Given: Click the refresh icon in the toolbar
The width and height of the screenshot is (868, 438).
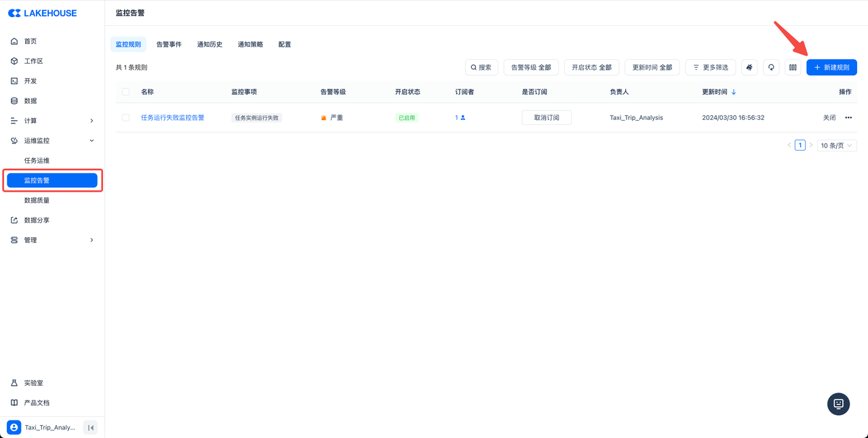Looking at the screenshot, I should click(771, 68).
